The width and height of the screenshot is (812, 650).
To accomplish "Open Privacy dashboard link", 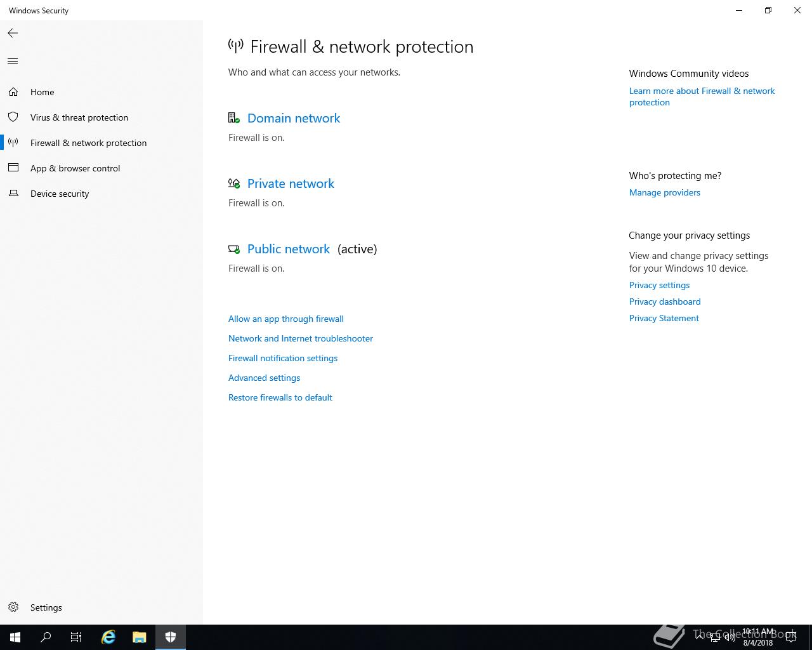I will [665, 302].
